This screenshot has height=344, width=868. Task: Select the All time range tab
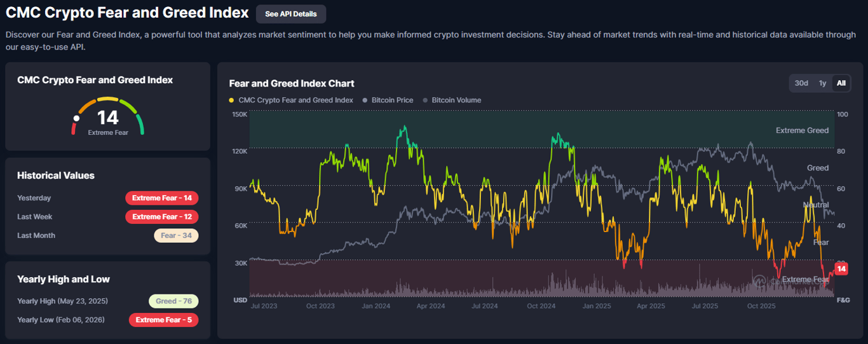(x=841, y=83)
